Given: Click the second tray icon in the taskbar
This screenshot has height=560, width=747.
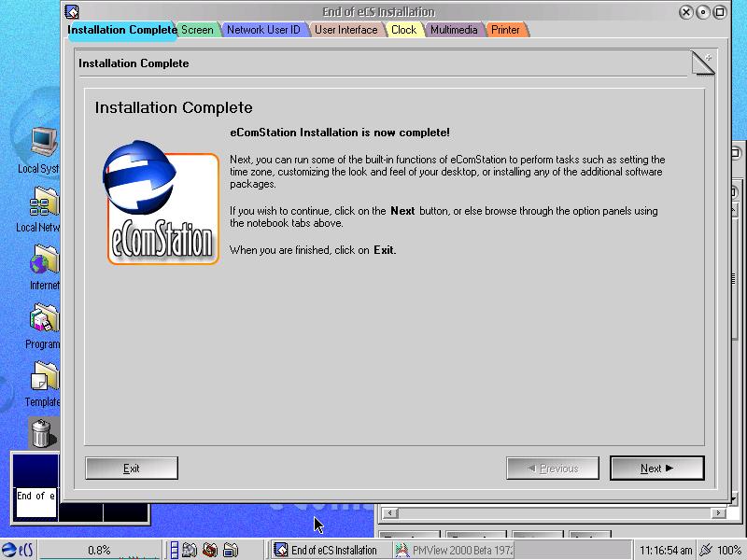Looking at the screenshot, I should click(190, 550).
